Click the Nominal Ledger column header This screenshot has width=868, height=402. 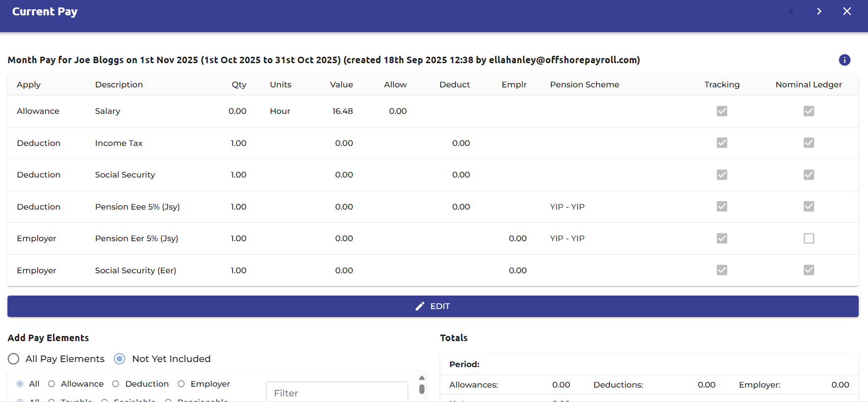(x=808, y=85)
